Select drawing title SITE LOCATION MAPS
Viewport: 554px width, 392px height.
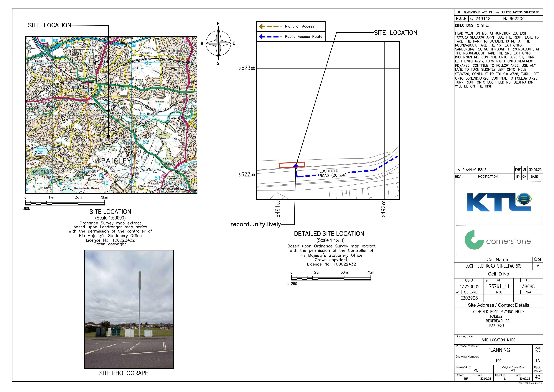pyautogui.click(x=498, y=340)
